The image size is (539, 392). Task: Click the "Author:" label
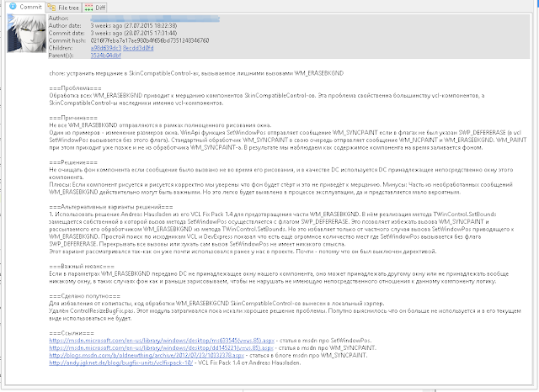[58, 19]
